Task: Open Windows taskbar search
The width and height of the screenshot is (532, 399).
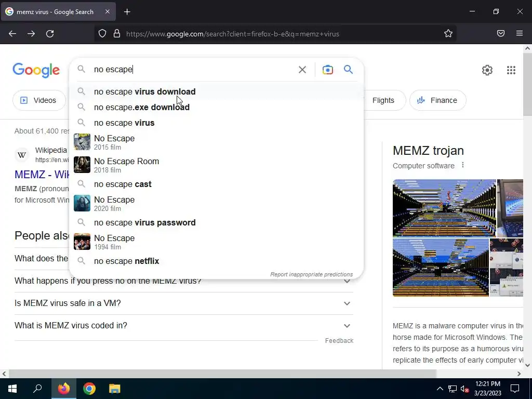Action: 37,389
